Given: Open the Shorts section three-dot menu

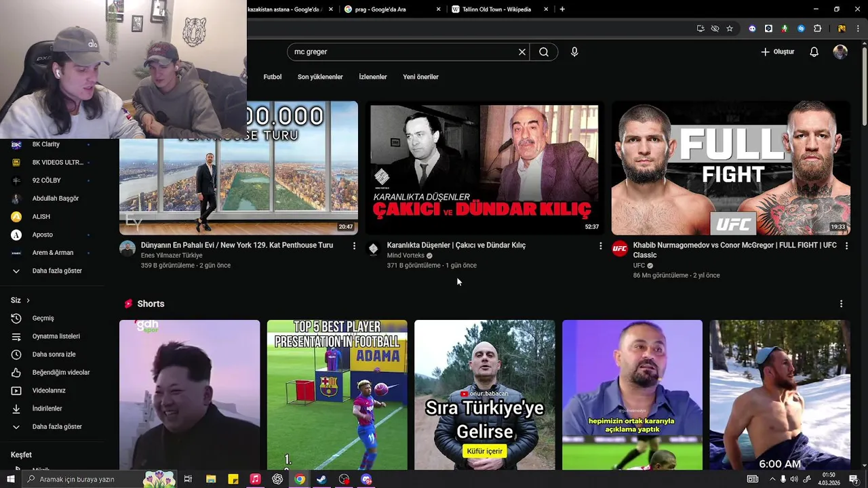Looking at the screenshot, I should (841, 304).
